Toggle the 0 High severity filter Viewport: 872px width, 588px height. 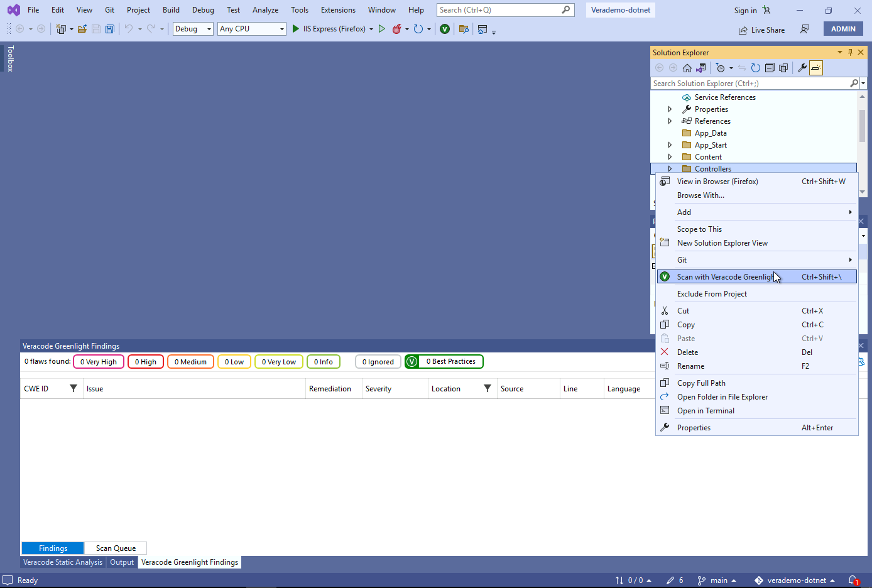point(146,362)
